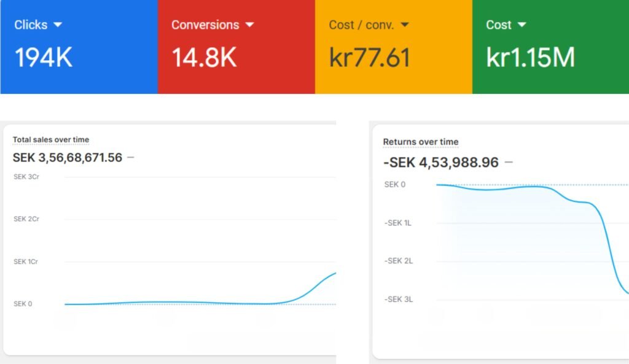Click the rising end of total sales line

coord(330,275)
